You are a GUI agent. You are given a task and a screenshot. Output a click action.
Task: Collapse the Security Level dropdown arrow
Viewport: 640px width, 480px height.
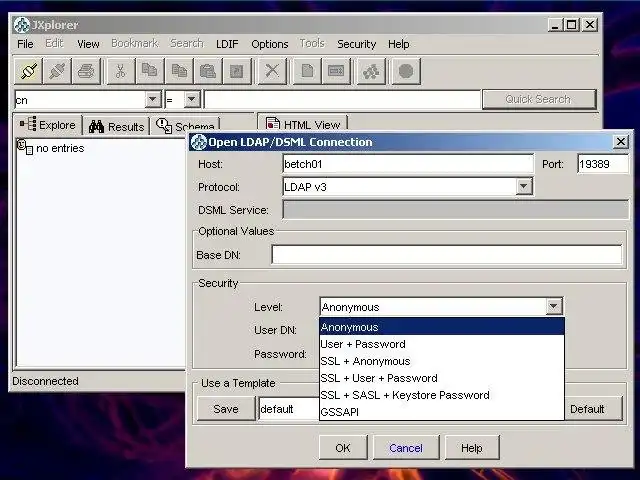coord(554,307)
